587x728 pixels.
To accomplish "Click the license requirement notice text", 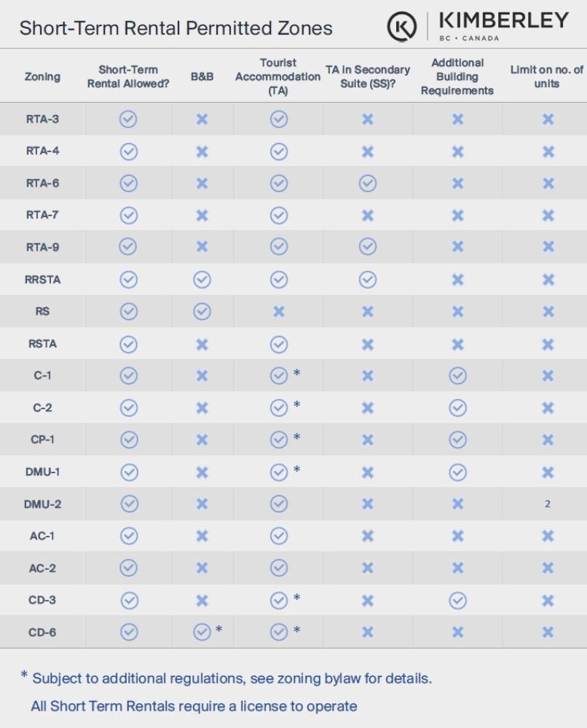I will point(194,706).
